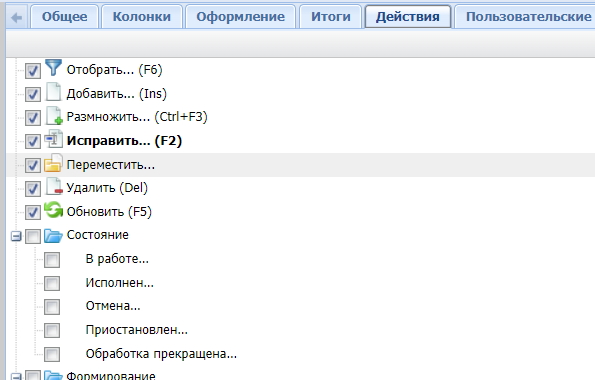The image size is (595, 380).
Task: Click the Размножить page-plus icon
Action: click(x=54, y=115)
